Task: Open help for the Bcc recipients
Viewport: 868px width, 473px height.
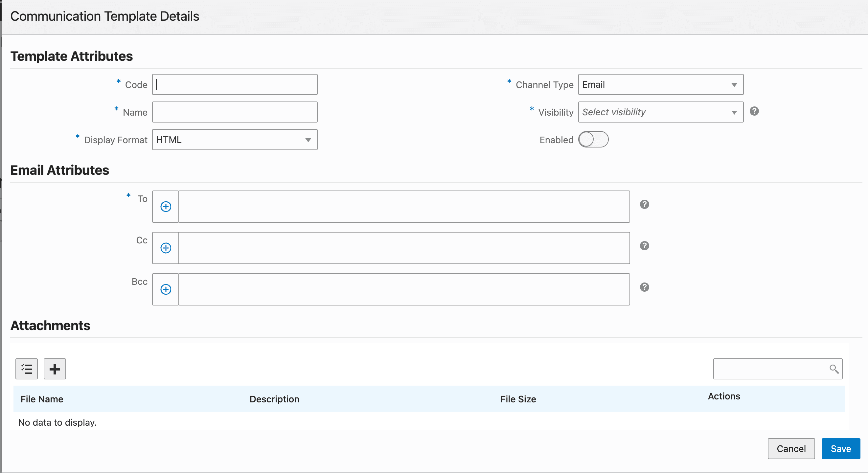Action: [x=644, y=287]
